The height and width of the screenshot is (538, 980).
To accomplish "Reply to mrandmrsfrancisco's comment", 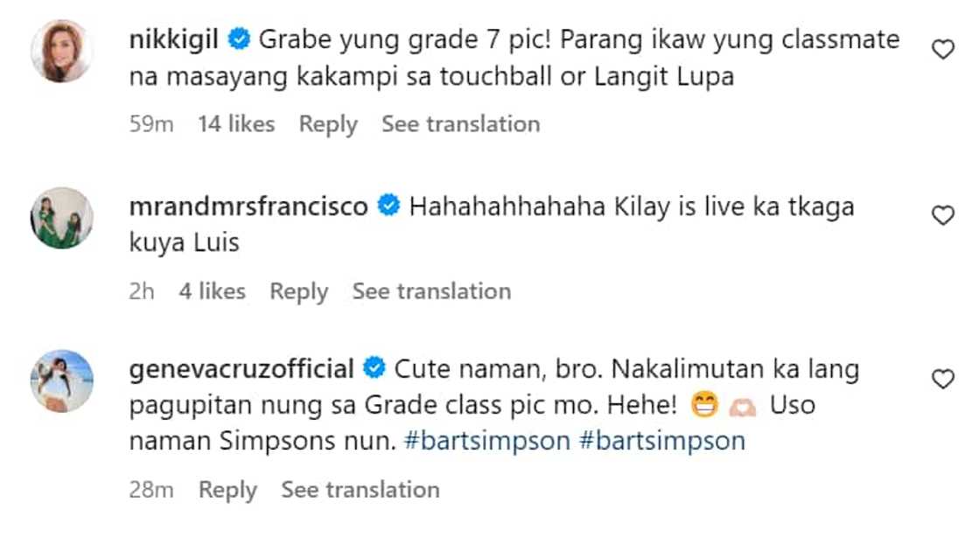I will click(x=298, y=291).
